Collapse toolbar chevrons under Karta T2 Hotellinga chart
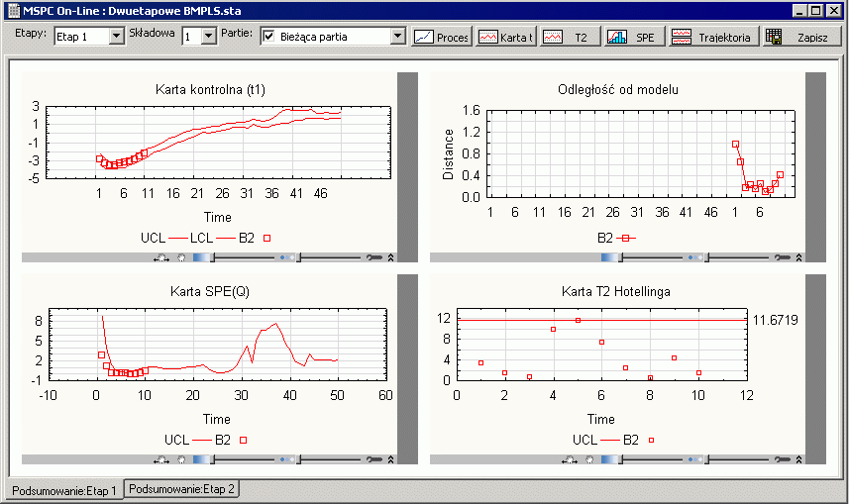The height and width of the screenshot is (504, 849). point(799,459)
